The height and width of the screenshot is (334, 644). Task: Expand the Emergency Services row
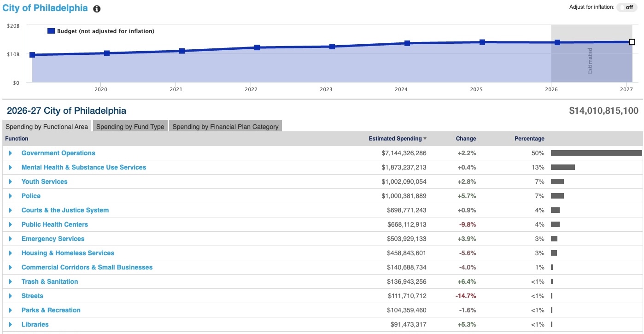click(x=11, y=239)
